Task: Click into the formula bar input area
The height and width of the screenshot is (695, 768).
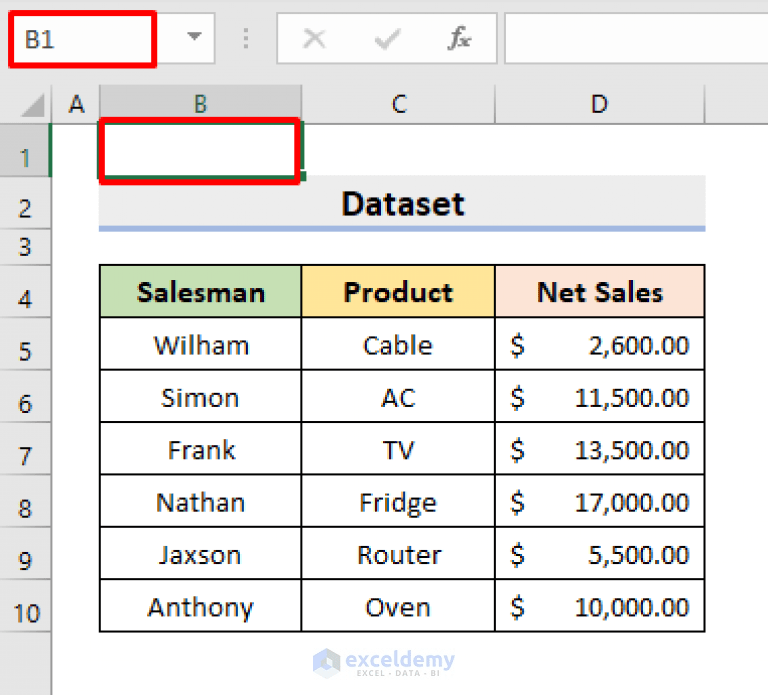Action: [x=636, y=39]
